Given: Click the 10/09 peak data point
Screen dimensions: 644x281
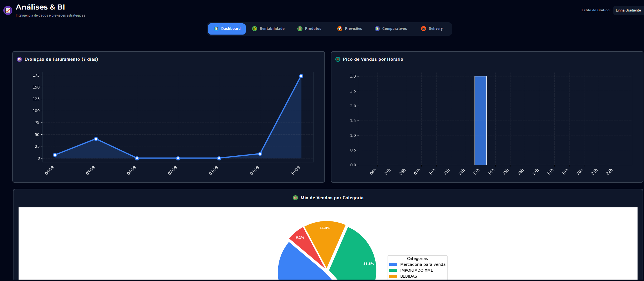Looking at the screenshot, I should pos(301,76).
